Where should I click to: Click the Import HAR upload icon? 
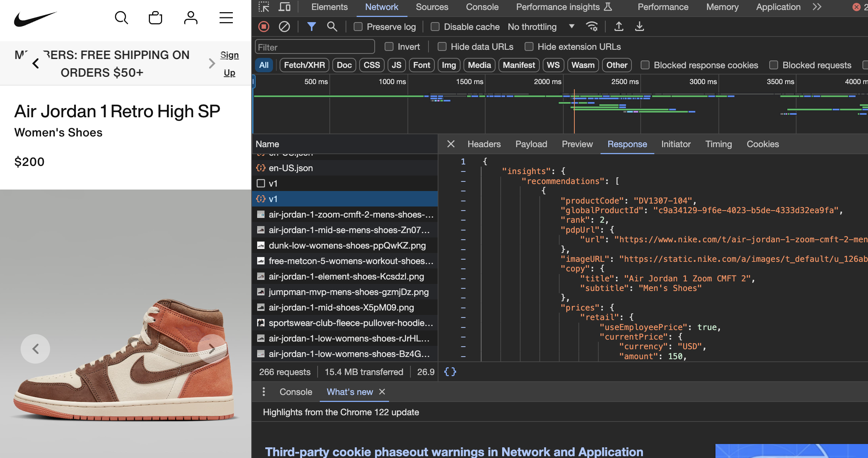coord(619,27)
